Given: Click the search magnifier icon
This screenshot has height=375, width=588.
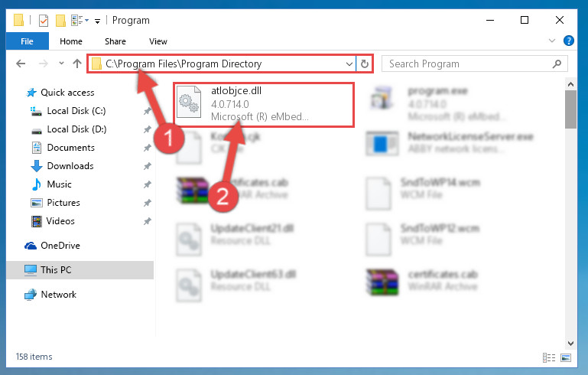Looking at the screenshot, I should click(x=557, y=64).
